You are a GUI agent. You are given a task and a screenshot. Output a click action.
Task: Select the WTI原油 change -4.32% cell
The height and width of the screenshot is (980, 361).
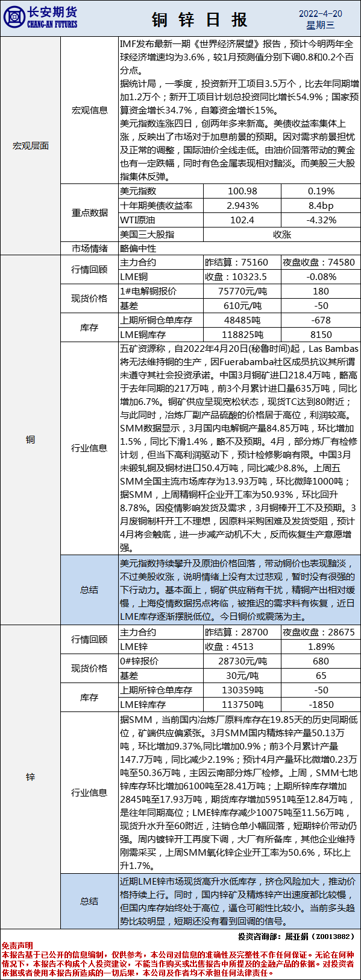(321, 220)
